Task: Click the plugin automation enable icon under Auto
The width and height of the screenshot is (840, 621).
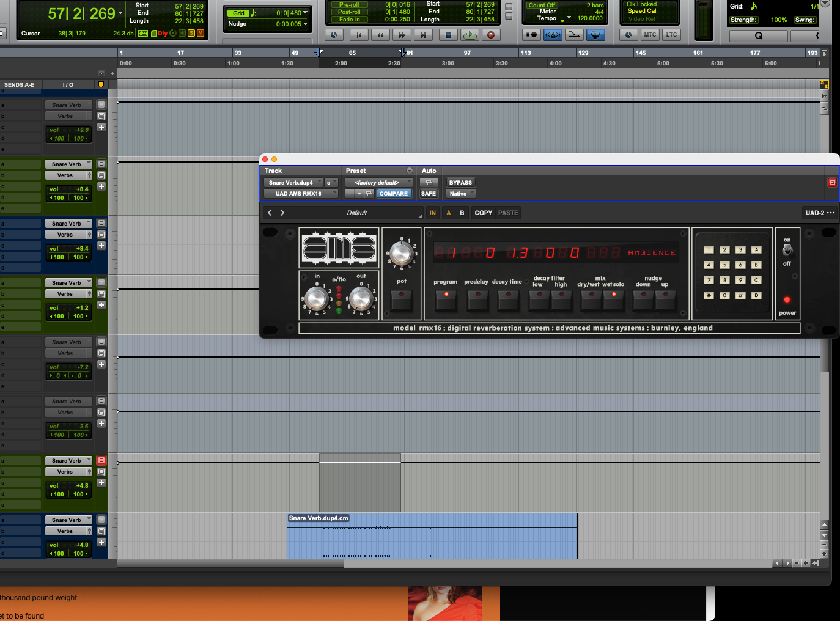Action: point(429,183)
